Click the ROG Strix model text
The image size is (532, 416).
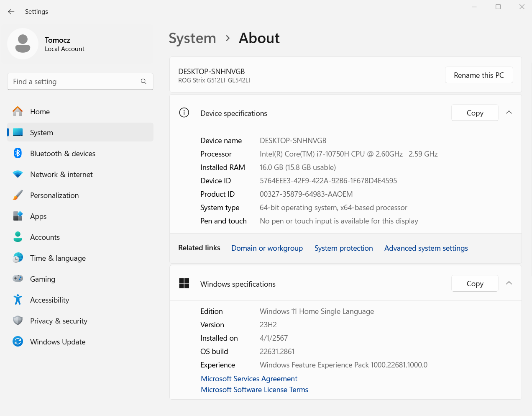[214, 80]
